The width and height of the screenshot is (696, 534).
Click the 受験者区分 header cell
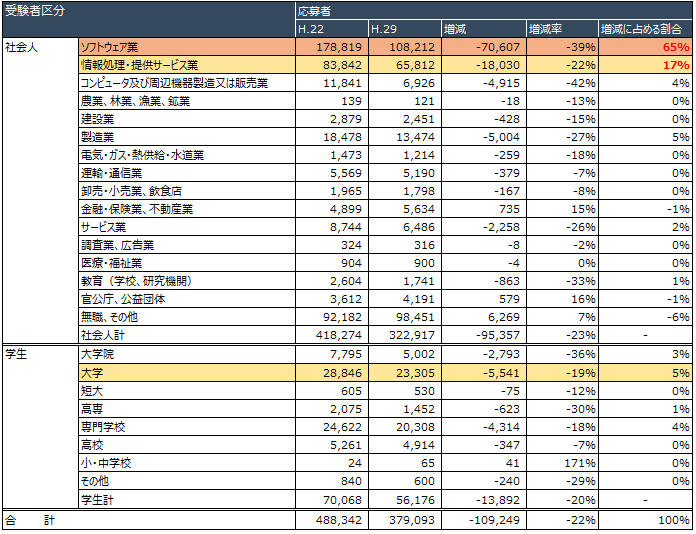pos(149,20)
